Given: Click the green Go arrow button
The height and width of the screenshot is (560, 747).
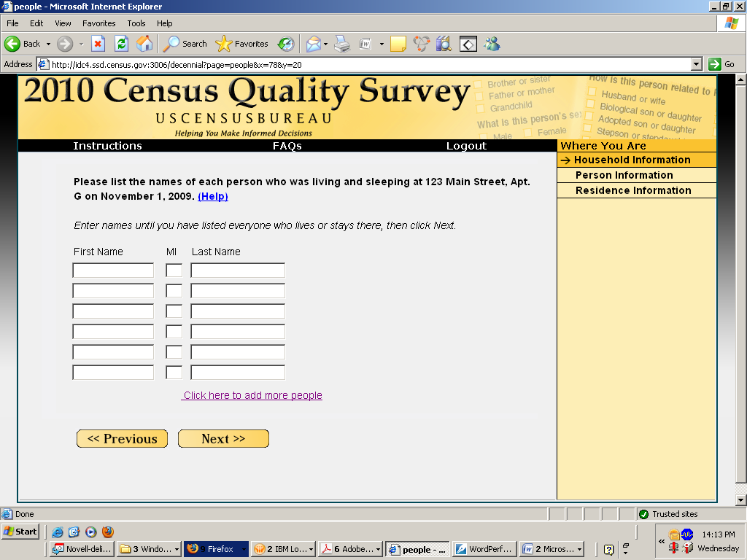Looking at the screenshot, I should click(x=715, y=64).
